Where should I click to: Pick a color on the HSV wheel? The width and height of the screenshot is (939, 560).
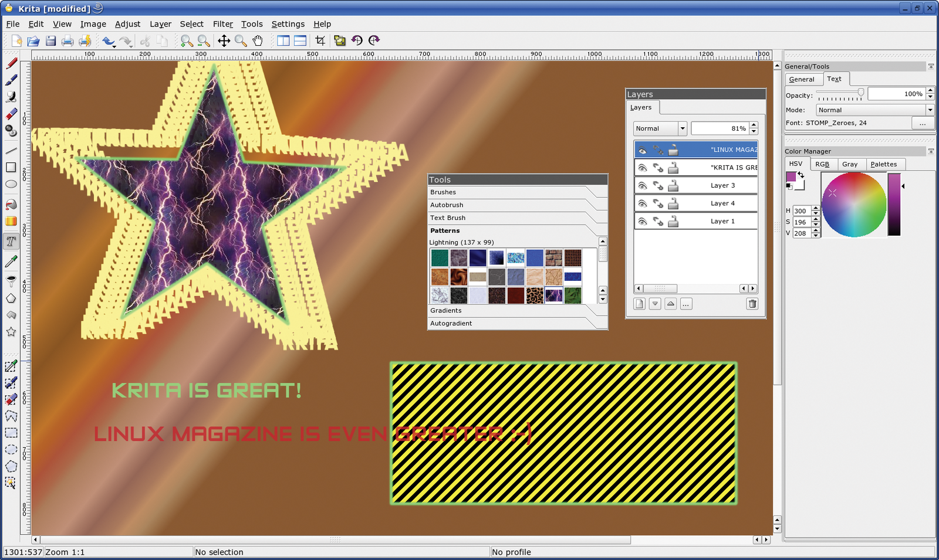pos(854,205)
